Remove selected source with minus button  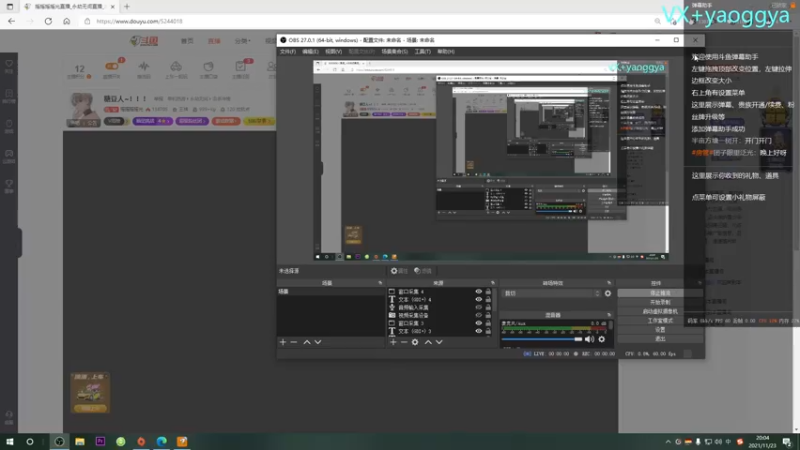(404, 342)
